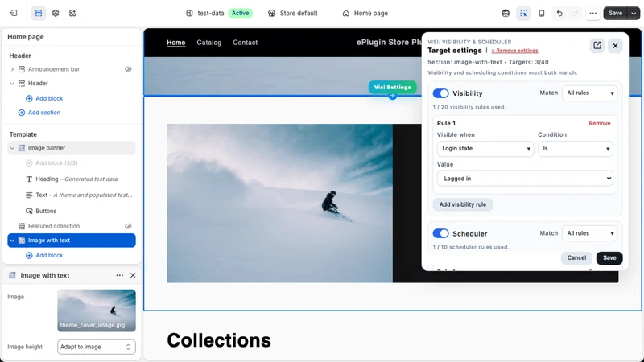Add block under Header

(44, 98)
